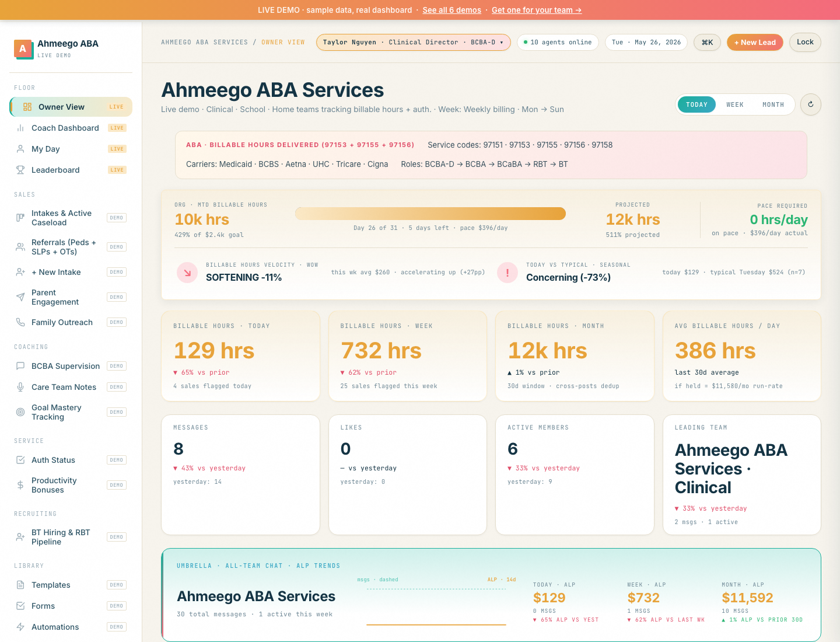Click the 12k hrs billable month value
The image size is (840, 642).
click(x=547, y=351)
